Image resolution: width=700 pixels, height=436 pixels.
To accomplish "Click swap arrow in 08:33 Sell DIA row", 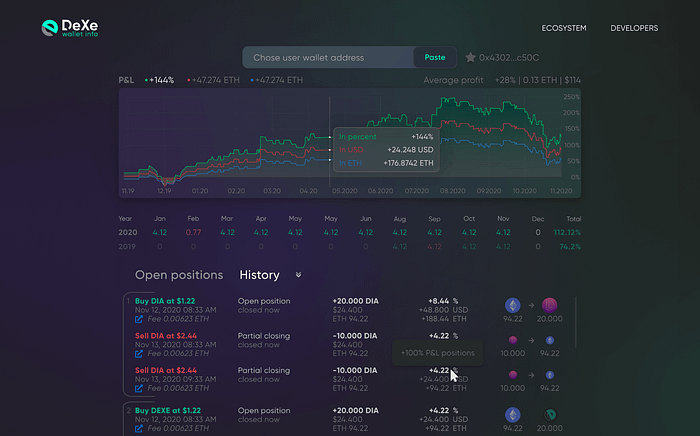I will point(531,340).
